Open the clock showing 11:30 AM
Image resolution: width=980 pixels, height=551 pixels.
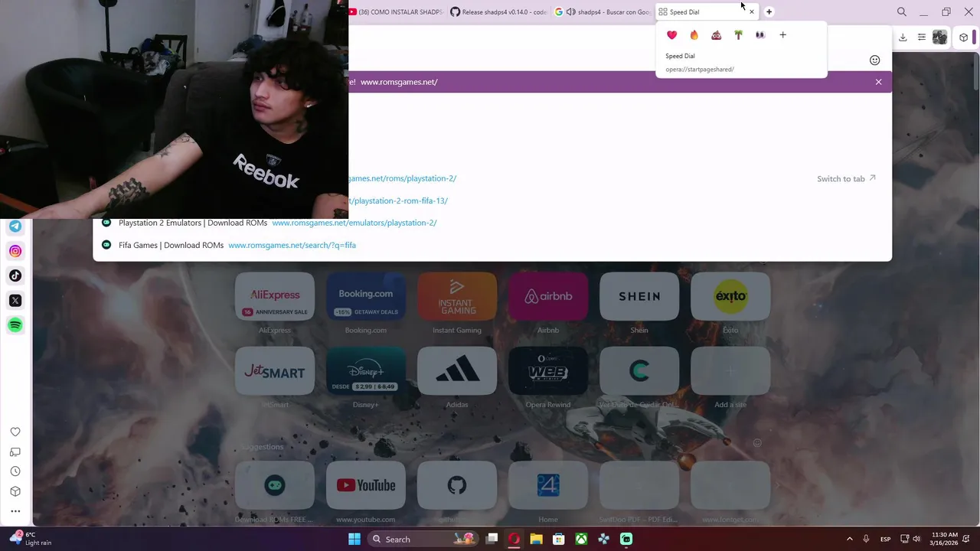point(944,539)
